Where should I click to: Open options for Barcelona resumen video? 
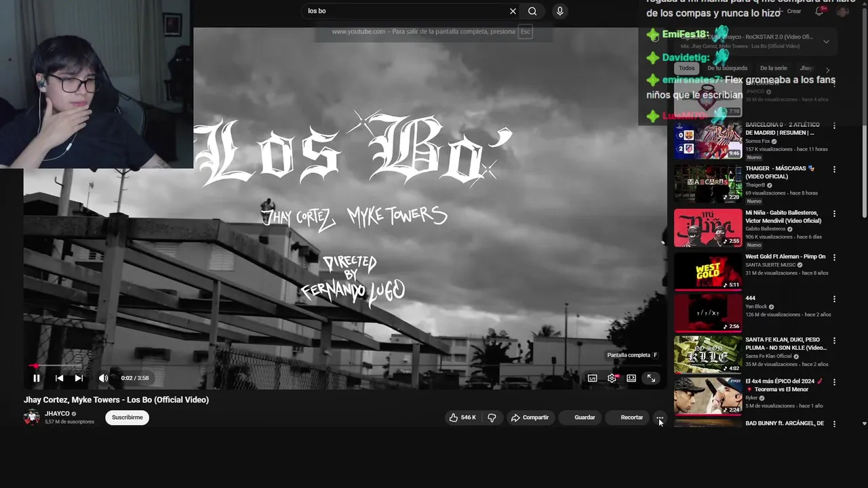834,126
